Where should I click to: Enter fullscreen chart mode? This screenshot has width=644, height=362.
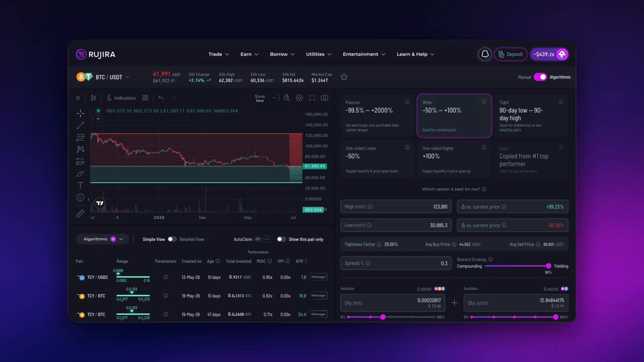(312, 98)
